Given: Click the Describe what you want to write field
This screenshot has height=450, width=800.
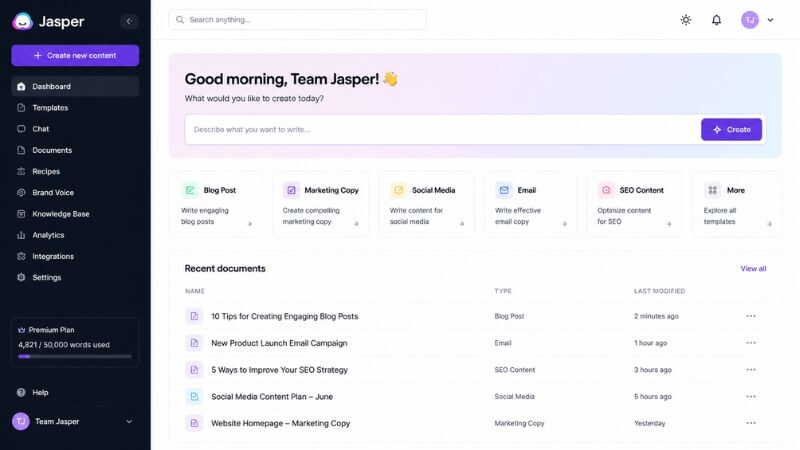Looking at the screenshot, I should tap(442, 130).
